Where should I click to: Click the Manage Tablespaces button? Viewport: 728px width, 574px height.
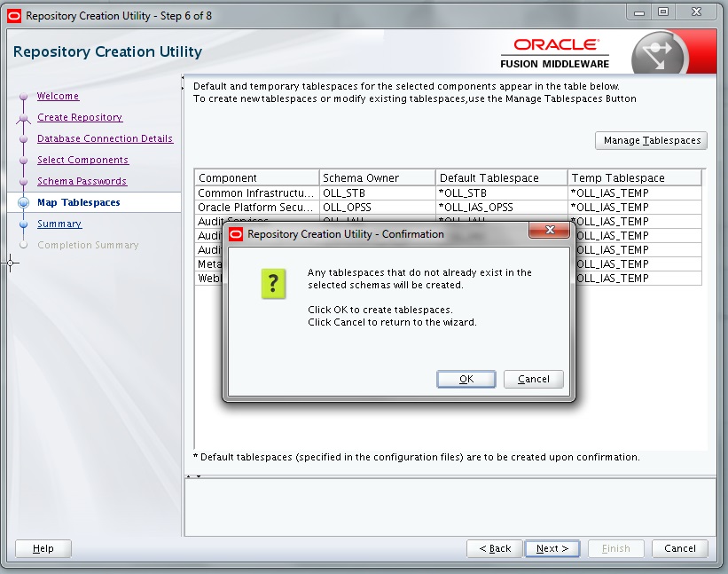click(652, 140)
